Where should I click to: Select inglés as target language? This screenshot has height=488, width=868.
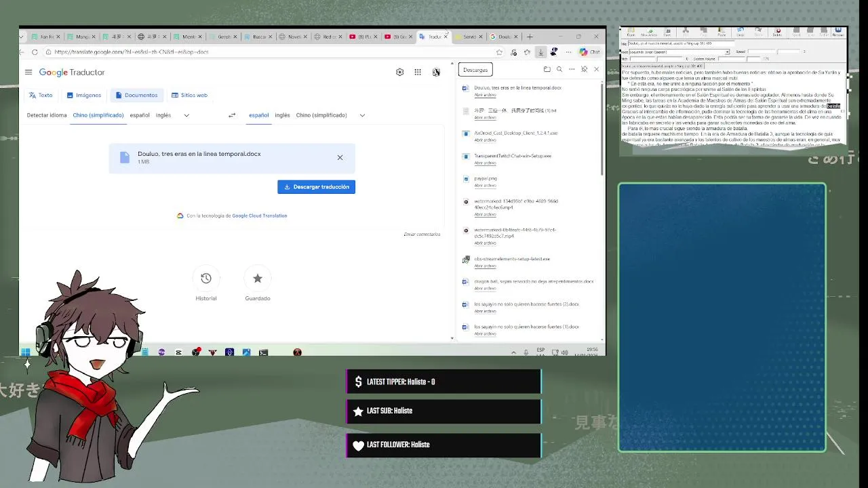[282, 115]
